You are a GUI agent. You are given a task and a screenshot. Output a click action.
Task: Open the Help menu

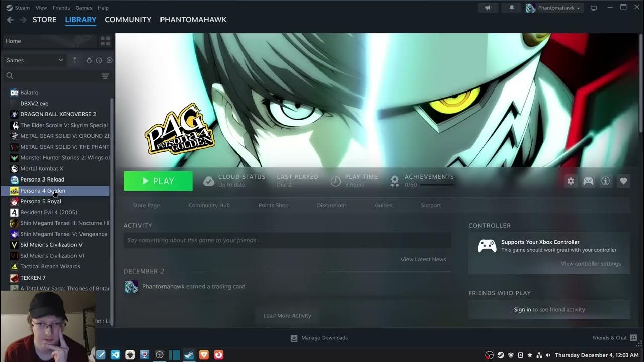pos(103,8)
